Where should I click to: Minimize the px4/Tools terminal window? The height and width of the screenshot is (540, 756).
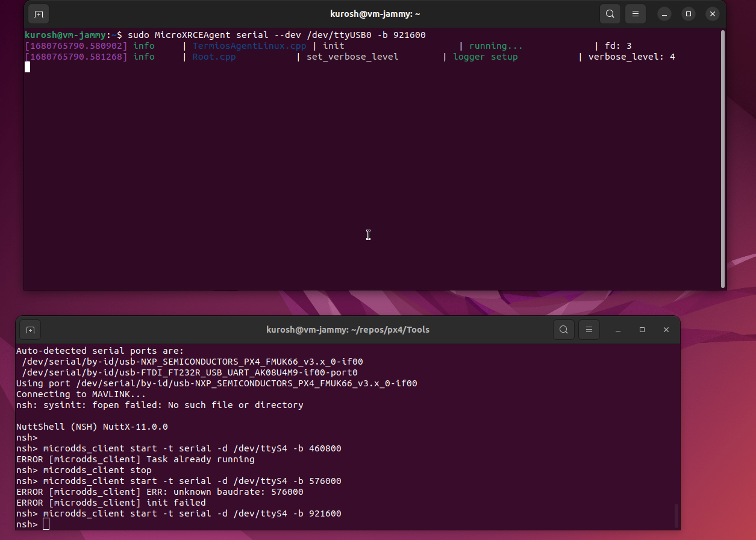618,330
